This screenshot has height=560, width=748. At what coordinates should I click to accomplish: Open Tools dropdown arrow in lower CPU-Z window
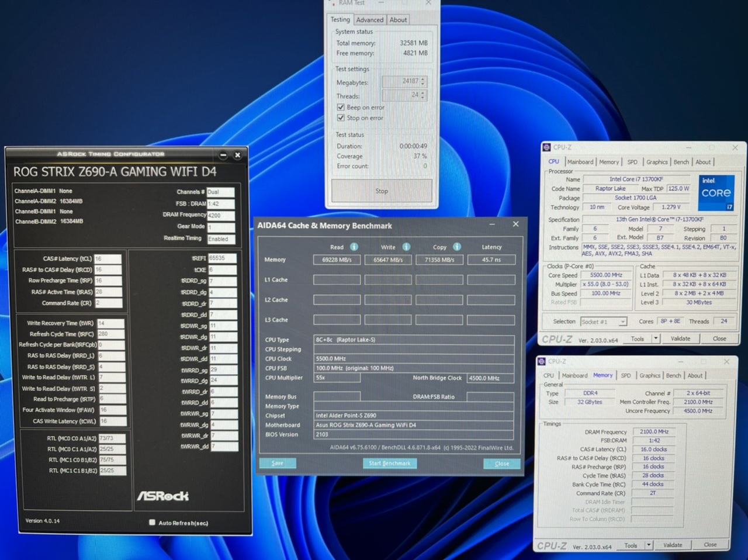click(649, 545)
